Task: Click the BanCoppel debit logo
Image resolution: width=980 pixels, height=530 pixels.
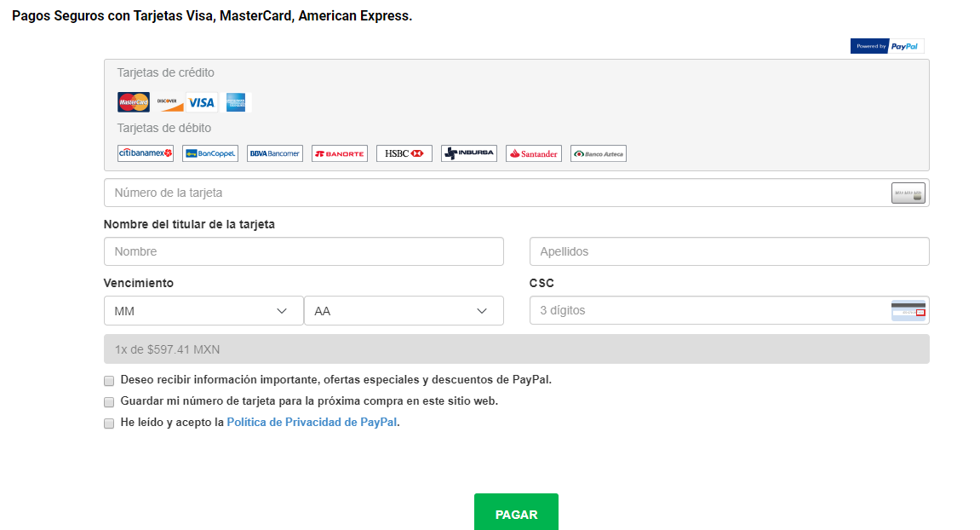Action: point(210,153)
